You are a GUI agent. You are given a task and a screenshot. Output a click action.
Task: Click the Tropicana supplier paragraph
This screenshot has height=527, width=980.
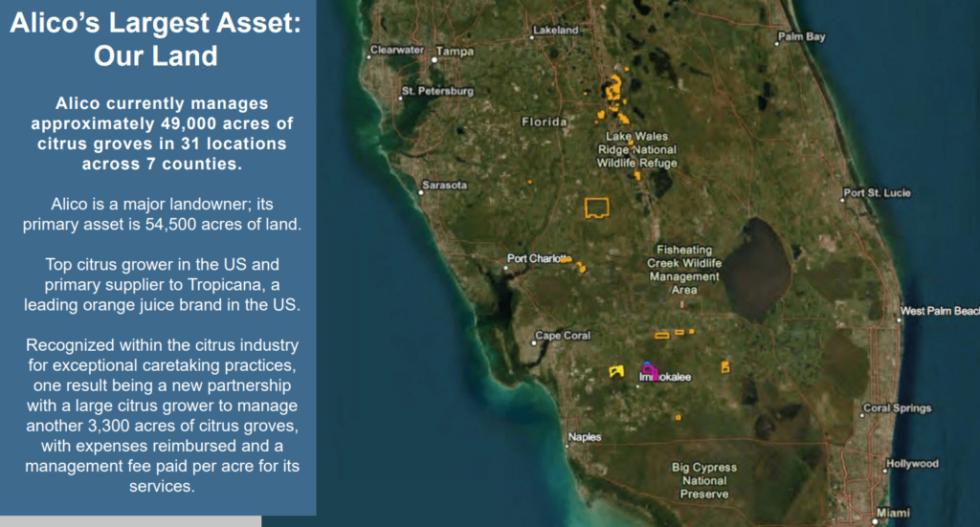pos(162,285)
